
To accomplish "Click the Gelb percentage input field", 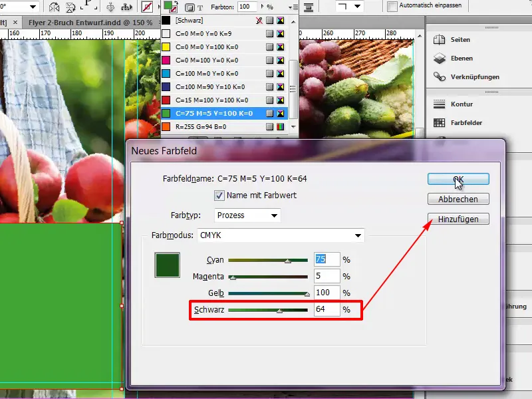I will click(327, 293).
